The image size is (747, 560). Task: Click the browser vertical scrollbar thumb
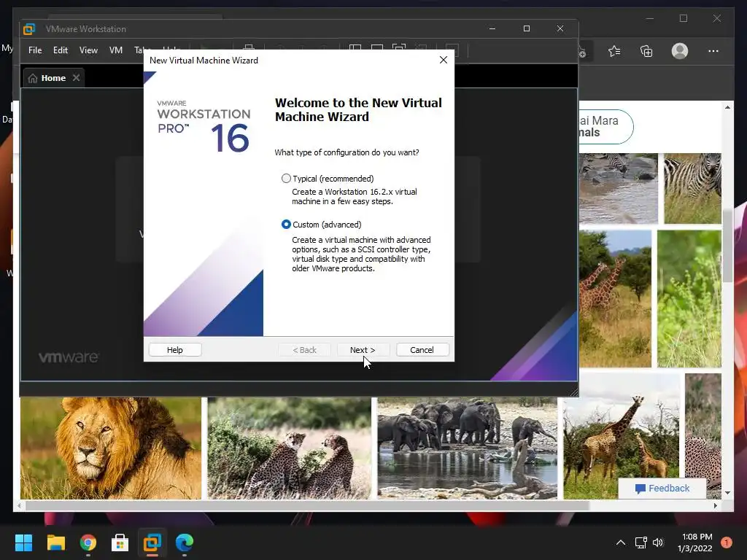[727, 245]
